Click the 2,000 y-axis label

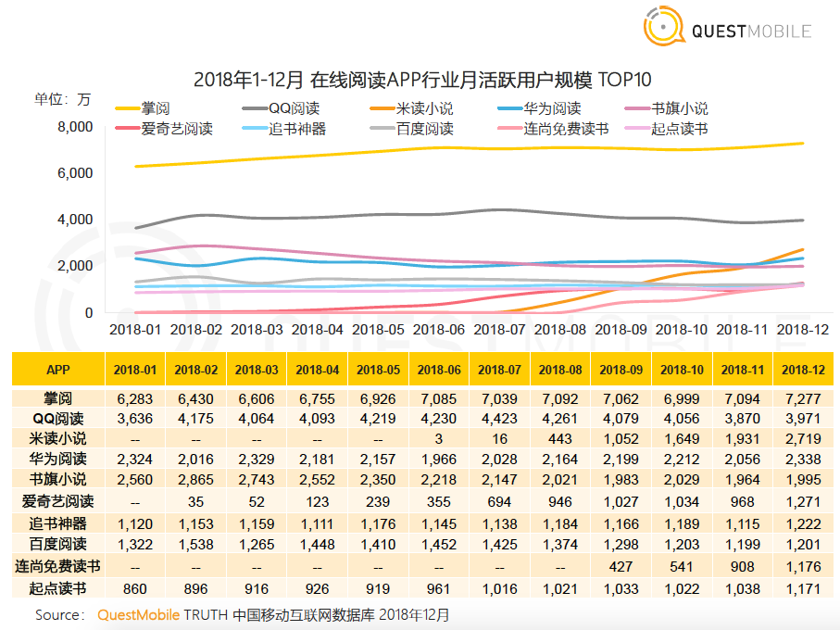[x=75, y=266]
